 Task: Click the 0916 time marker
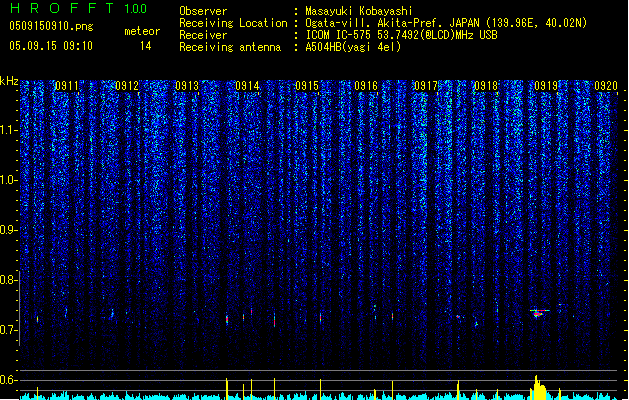click(366, 86)
